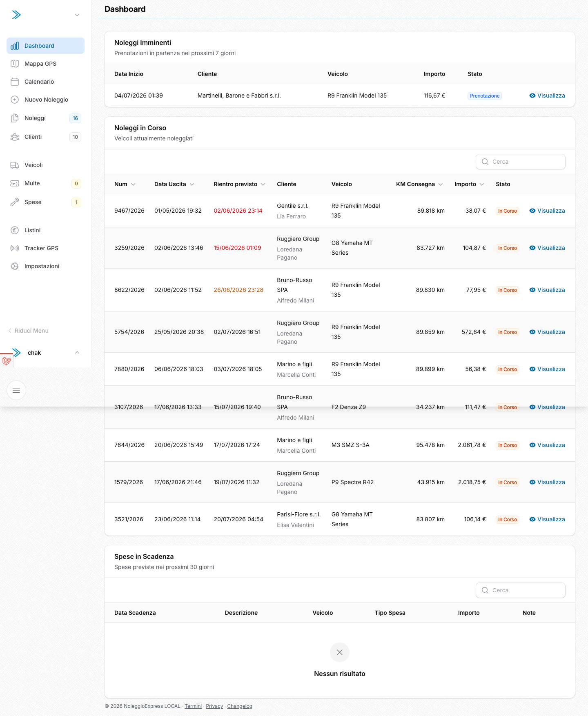Screen dimensions: 588x716
Task: Sort by Rientro previsto column
Action: 240,184
